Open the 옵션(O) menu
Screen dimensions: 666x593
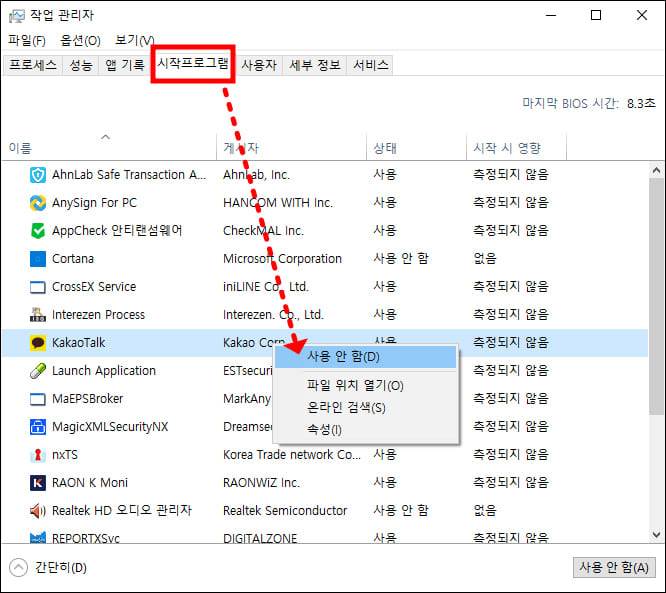(80, 40)
